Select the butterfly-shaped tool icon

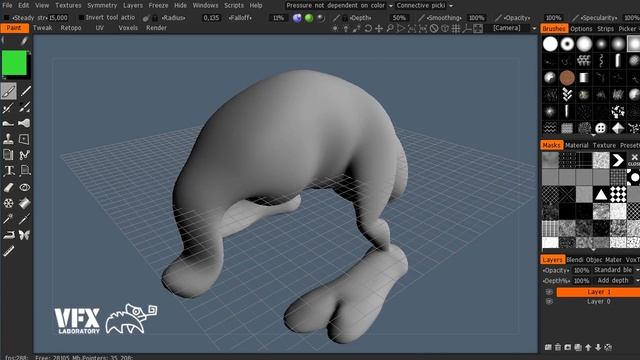point(24,235)
